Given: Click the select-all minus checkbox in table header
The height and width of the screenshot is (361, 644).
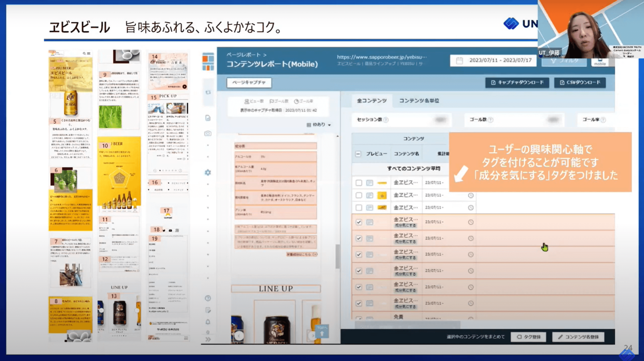Looking at the screenshot, I should [x=358, y=154].
